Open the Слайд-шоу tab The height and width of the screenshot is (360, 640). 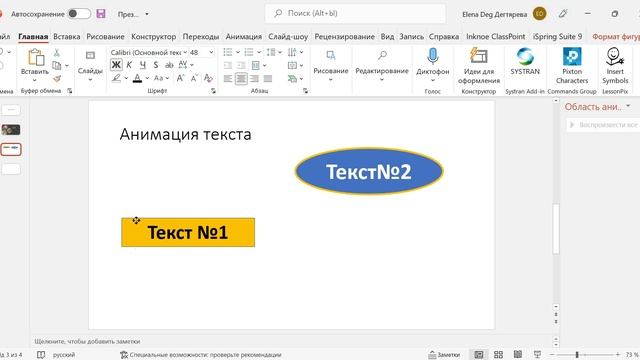click(288, 36)
